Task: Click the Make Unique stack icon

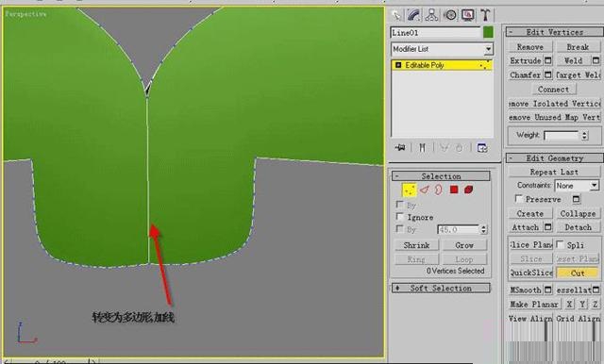Action: pos(445,148)
